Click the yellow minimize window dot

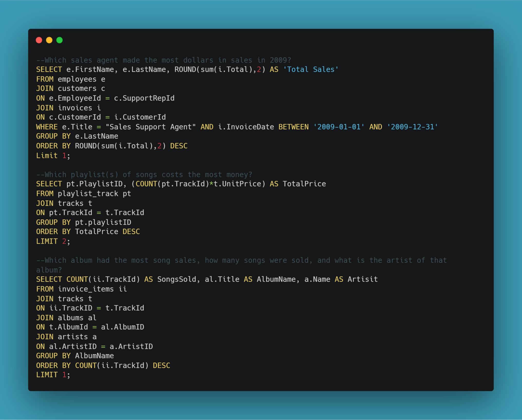49,40
